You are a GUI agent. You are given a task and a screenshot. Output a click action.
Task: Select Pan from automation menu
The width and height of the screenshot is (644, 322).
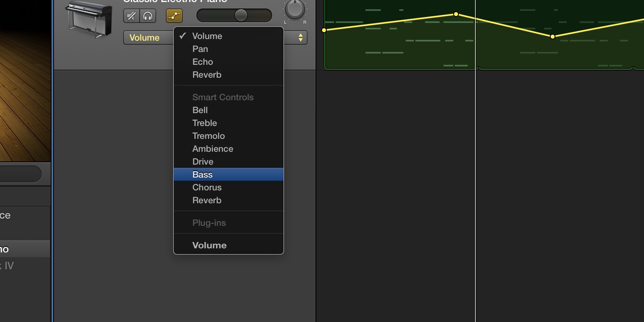coord(229,49)
